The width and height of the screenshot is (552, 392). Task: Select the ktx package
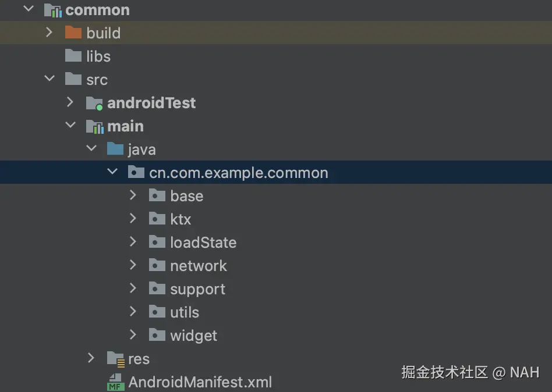pos(181,219)
